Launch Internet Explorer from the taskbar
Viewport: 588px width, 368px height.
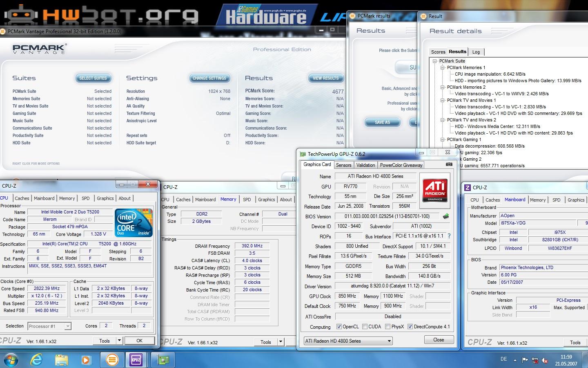pos(36,360)
